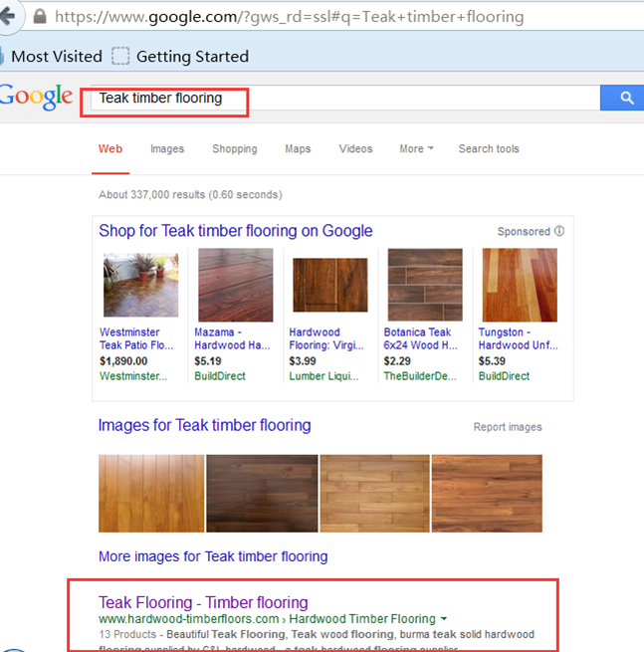The height and width of the screenshot is (652, 644).
Task: Switch to the Shopping tab
Action: point(235,149)
